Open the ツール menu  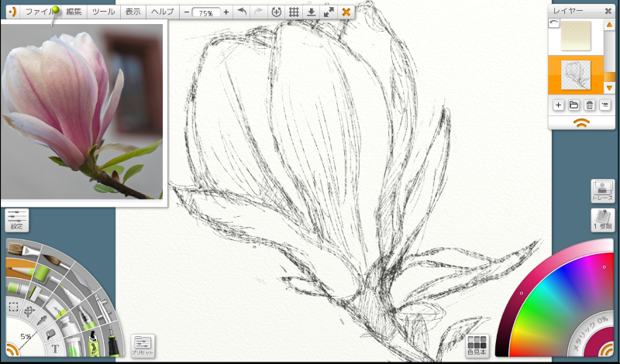coord(103,12)
